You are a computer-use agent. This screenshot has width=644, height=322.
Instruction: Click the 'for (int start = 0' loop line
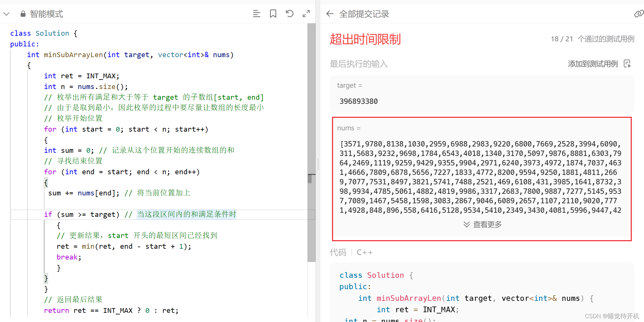[126, 129]
